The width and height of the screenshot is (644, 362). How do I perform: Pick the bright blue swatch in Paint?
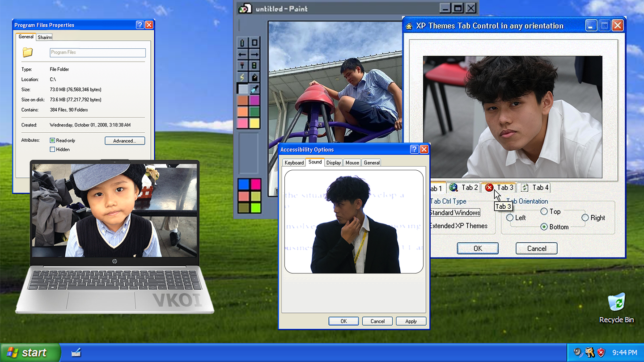pos(244,184)
